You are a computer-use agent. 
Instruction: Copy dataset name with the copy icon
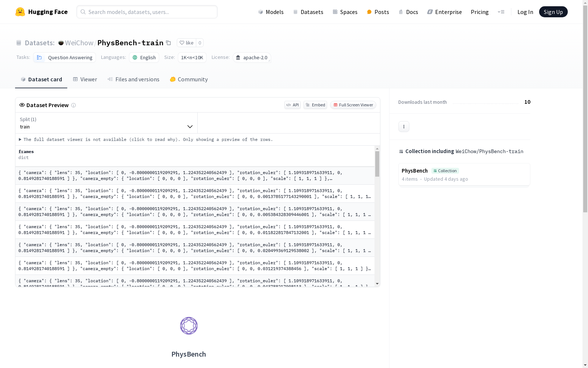point(168,43)
